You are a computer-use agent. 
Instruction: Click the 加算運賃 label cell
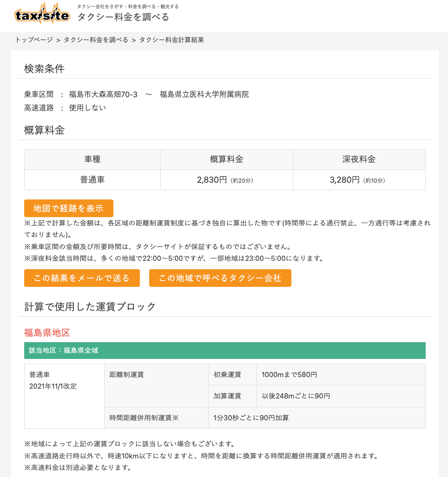(233, 396)
